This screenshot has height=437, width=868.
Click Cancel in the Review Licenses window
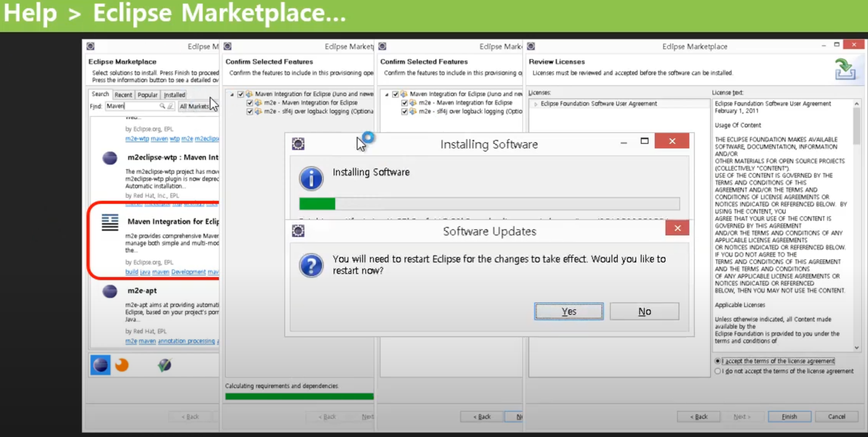point(837,416)
